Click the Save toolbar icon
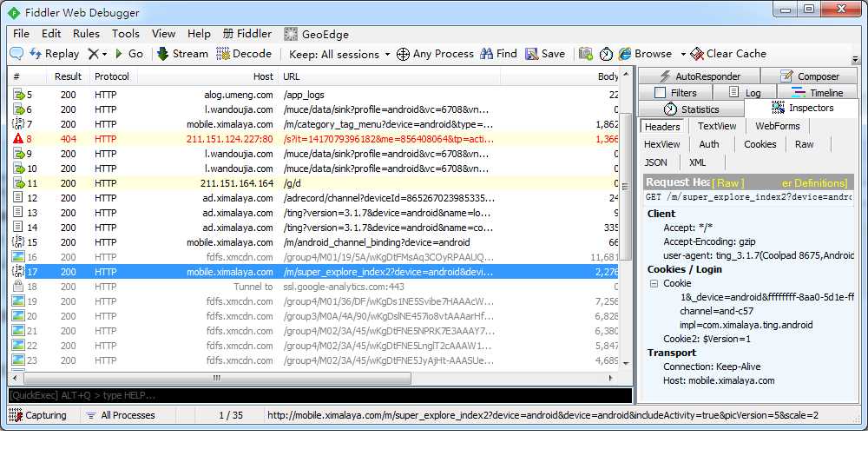This screenshot has height=469, width=868. [531, 54]
